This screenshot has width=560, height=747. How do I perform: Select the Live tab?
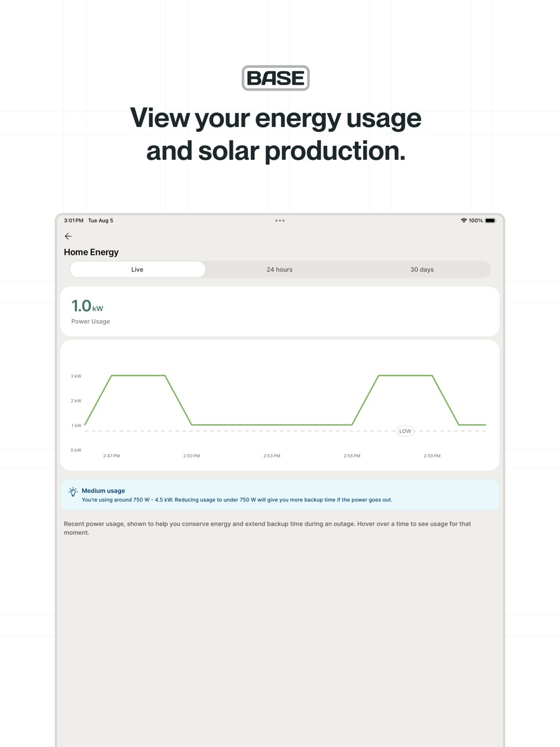pos(137,269)
